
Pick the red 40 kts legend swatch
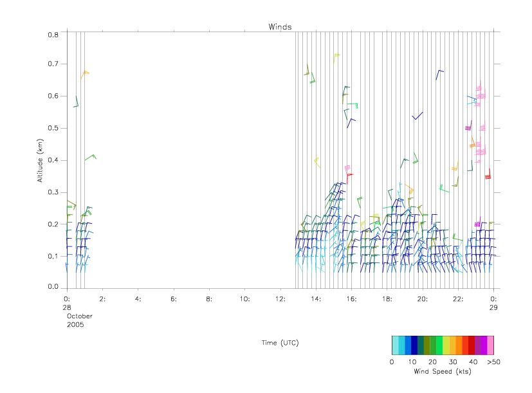point(472,345)
